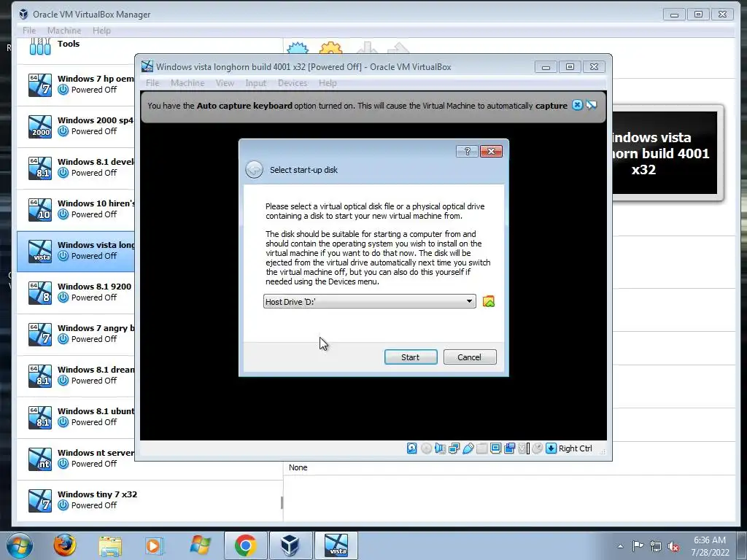Open the Machine menu in VM window
747x560 pixels.
pyautogui.click(x=187, y=83)
